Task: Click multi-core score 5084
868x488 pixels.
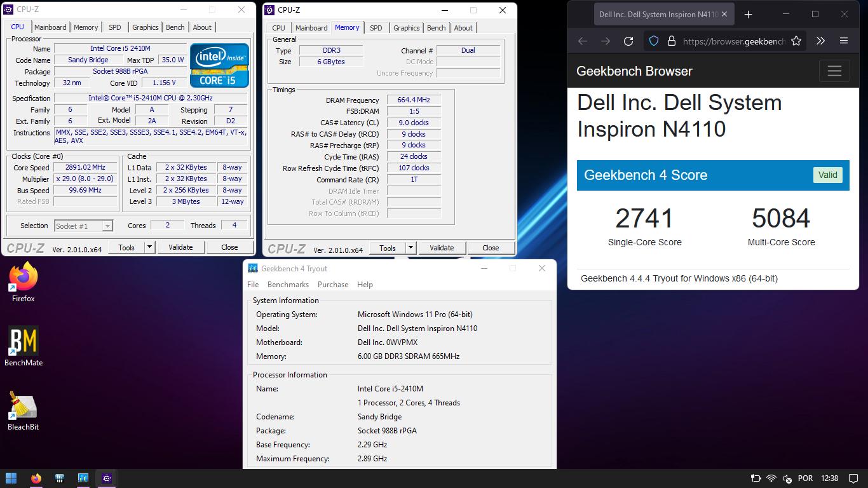Action: (781, 219)
